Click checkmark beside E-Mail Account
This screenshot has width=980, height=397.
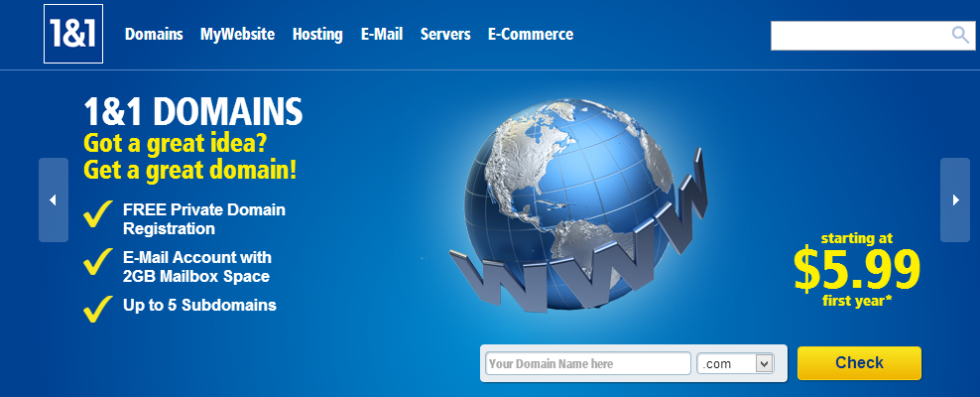click(x=98, y=262)
